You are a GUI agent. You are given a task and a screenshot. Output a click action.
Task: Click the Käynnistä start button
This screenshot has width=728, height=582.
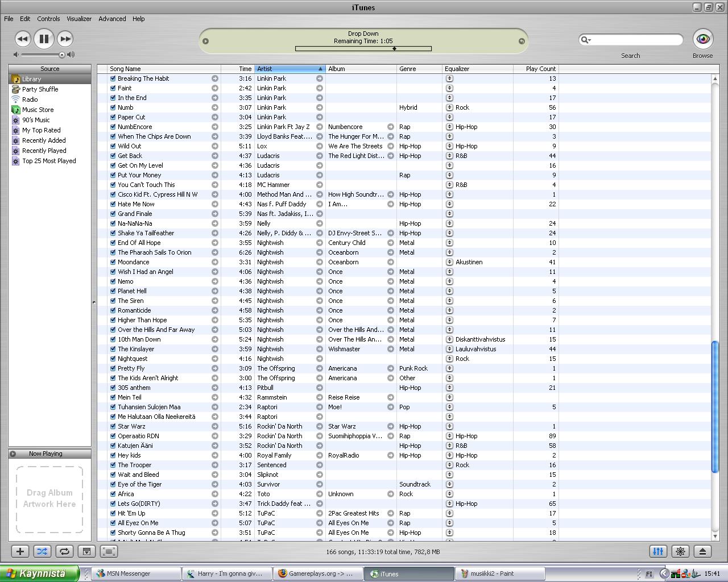coord(39,573)
